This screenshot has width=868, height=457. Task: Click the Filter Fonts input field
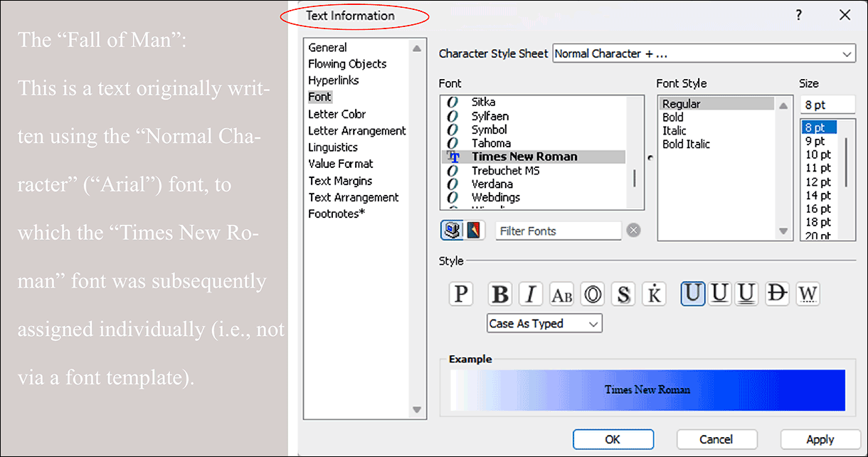558,231
